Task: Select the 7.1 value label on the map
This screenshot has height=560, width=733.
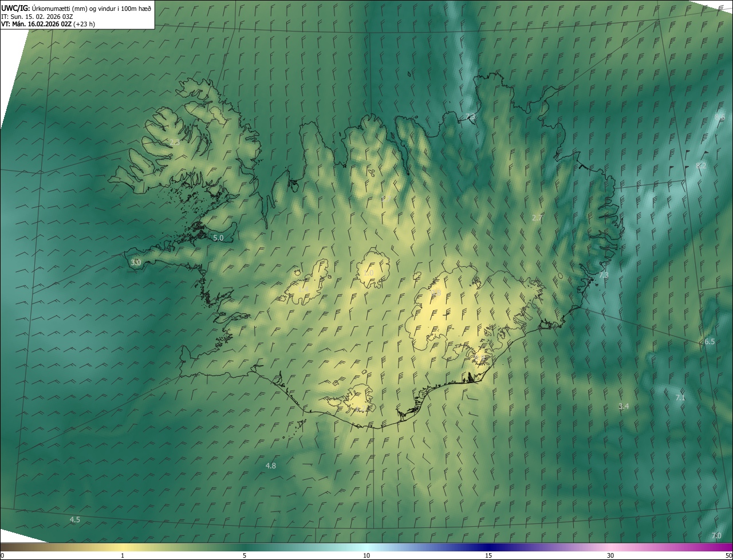Action: tap(680, 397)
